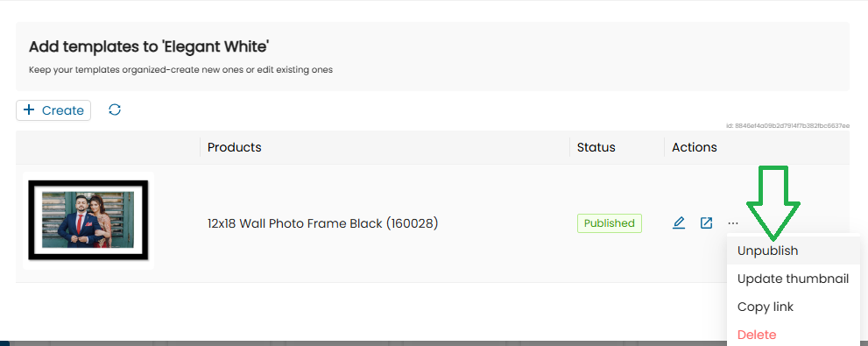Click the Status column header

click(596, 147)
